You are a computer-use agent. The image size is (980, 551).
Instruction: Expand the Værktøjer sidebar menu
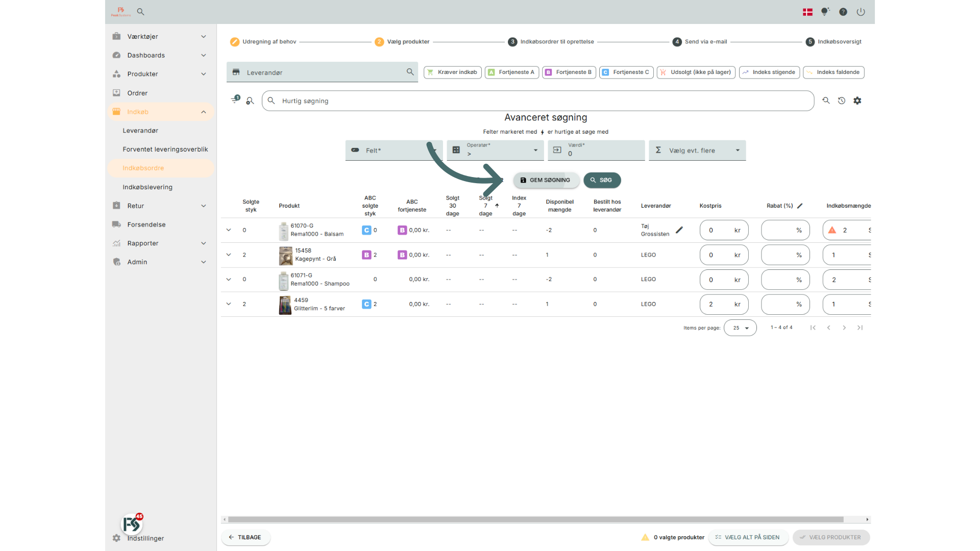161,36
